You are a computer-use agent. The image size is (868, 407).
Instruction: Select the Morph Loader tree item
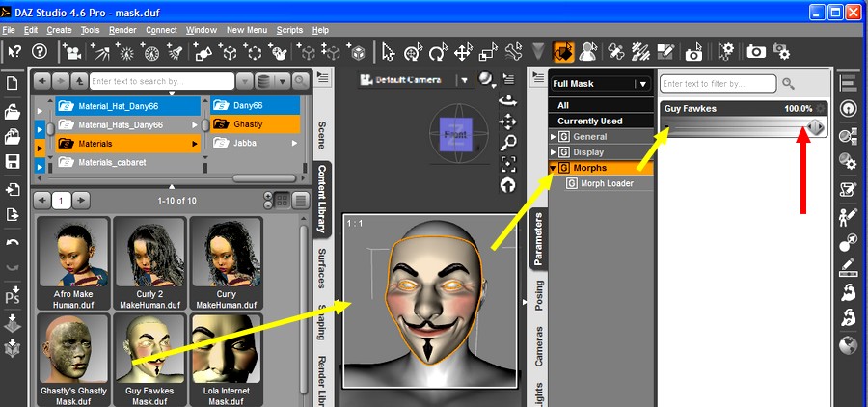click(607, 183)
